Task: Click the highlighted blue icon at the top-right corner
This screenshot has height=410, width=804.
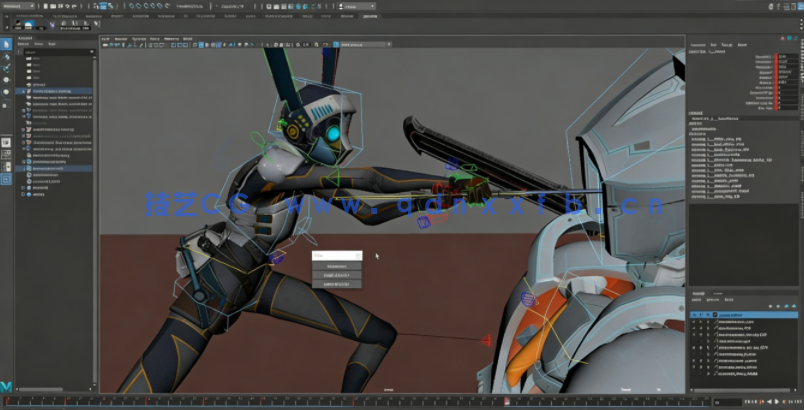Action: pyautogui.click(x=799, y=6)
